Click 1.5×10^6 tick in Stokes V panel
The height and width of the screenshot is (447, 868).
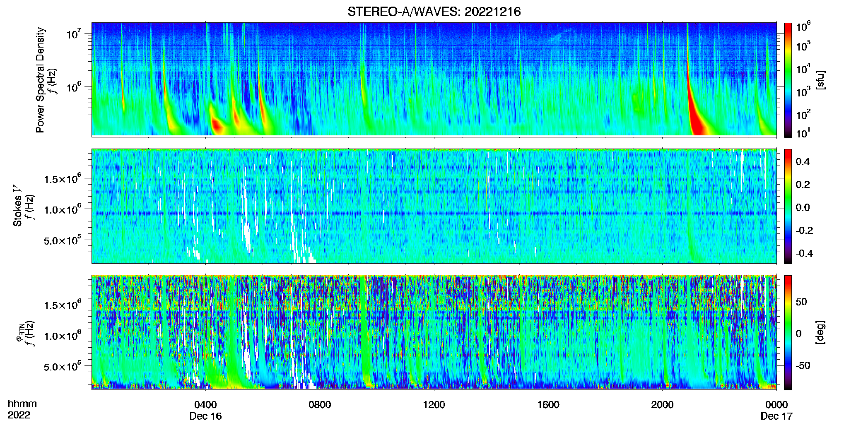[x=63, y=179]
